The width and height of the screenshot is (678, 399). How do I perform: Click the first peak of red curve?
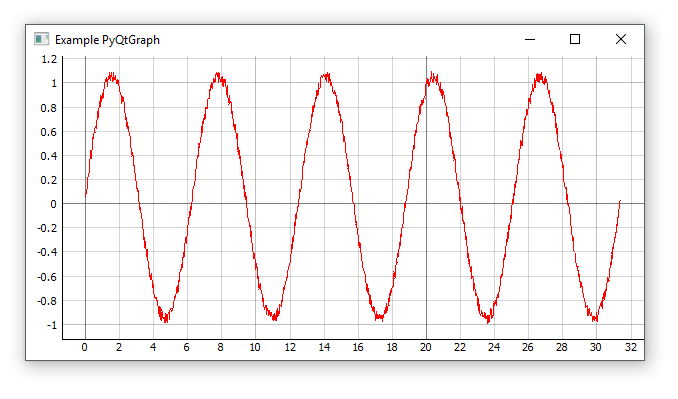[x=112, y=77]
